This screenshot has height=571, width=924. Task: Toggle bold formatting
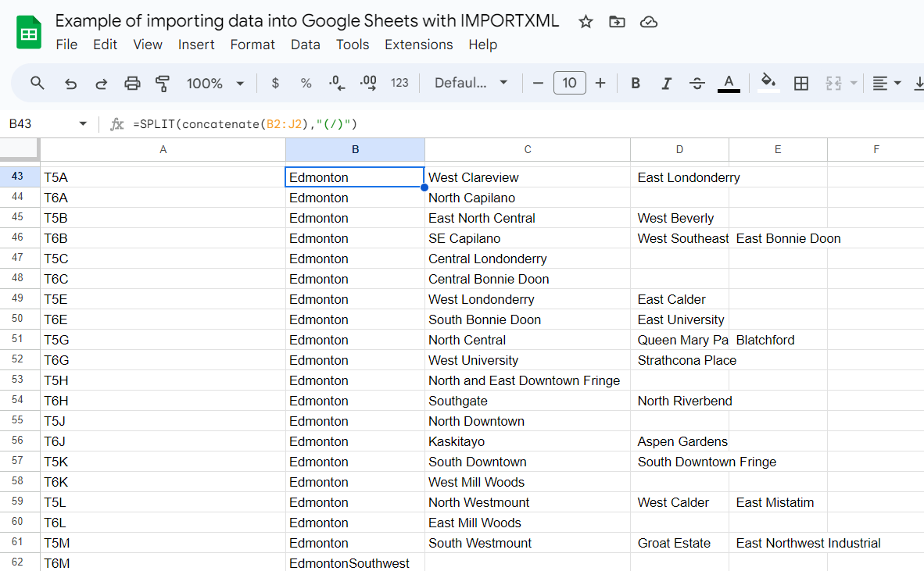tap(636, 84)
